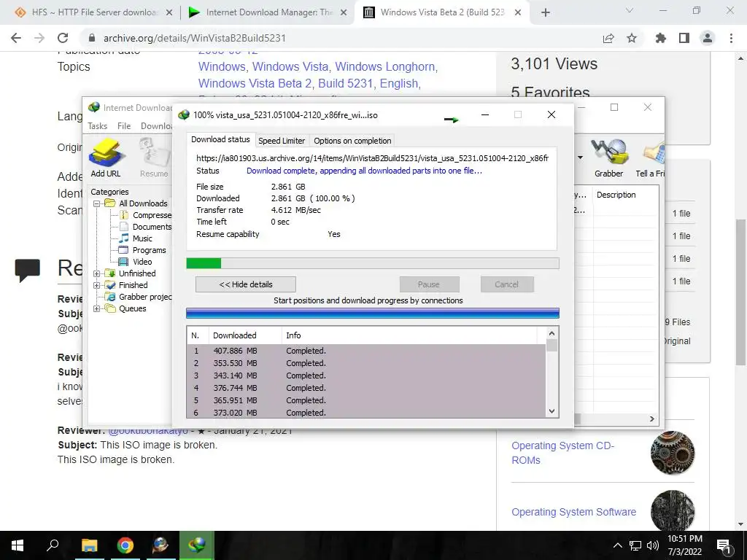Click the browser reload icon
Viewport: 747px width, 560px height.
[63, 38]
